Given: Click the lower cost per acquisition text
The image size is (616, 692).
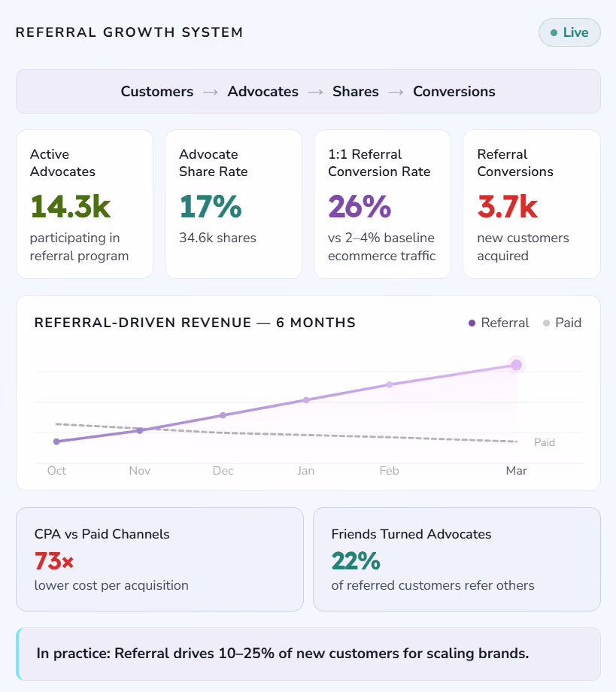Looking at the screenshot, I should (x=111, y=585).
